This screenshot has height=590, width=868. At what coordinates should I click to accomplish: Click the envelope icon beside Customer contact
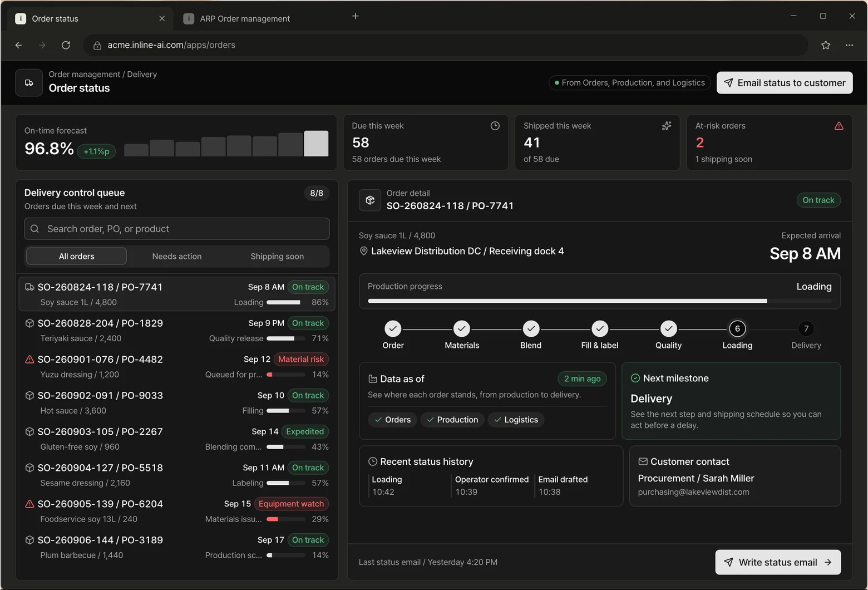tap(643, 461)
